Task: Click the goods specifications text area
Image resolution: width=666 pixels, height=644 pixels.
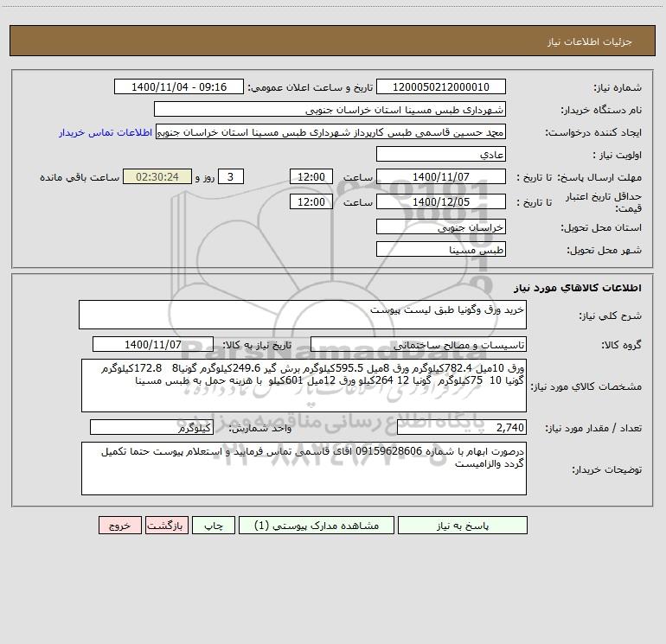Action: [304, 386]
